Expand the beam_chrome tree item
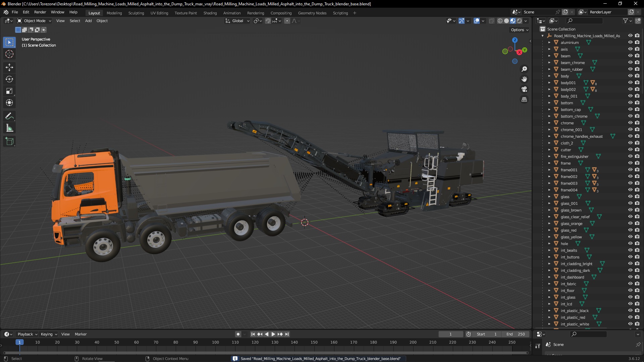 click(549, 63)
